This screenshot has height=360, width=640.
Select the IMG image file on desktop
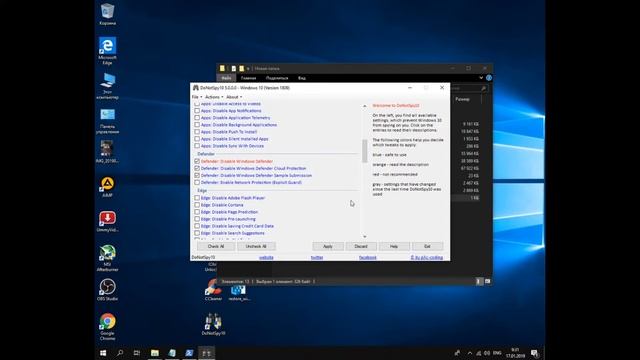[x=107, y=152]
